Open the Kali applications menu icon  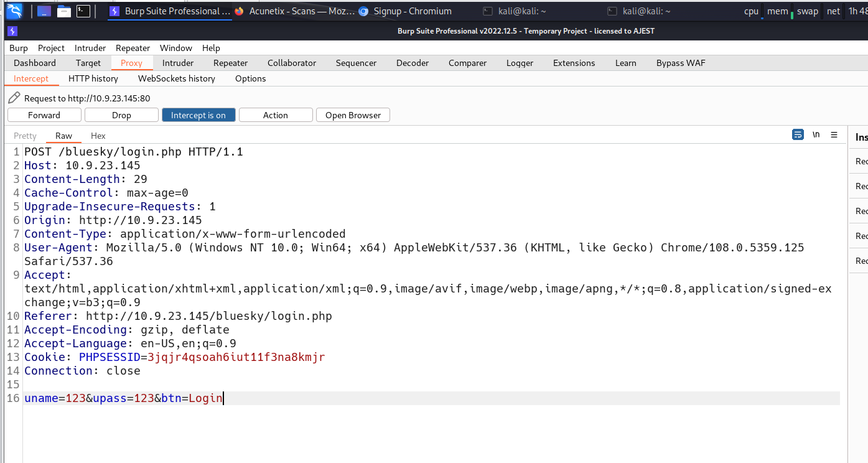pos(14,11)
